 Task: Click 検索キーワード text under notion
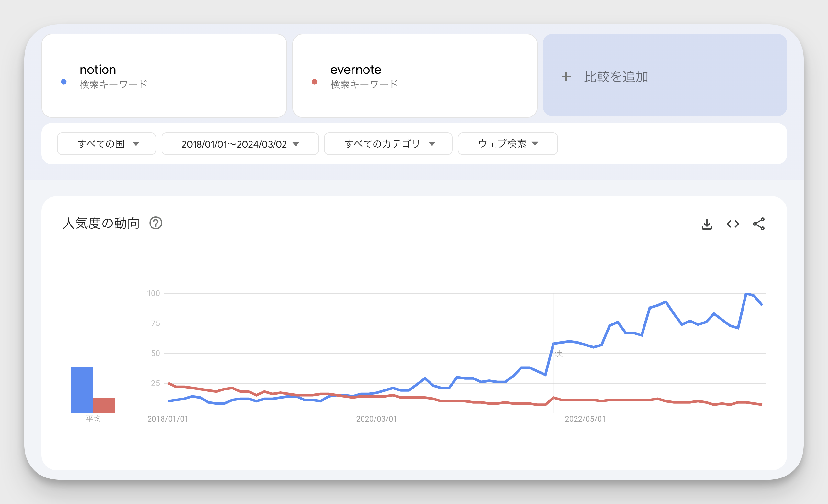tap(113, 84)
